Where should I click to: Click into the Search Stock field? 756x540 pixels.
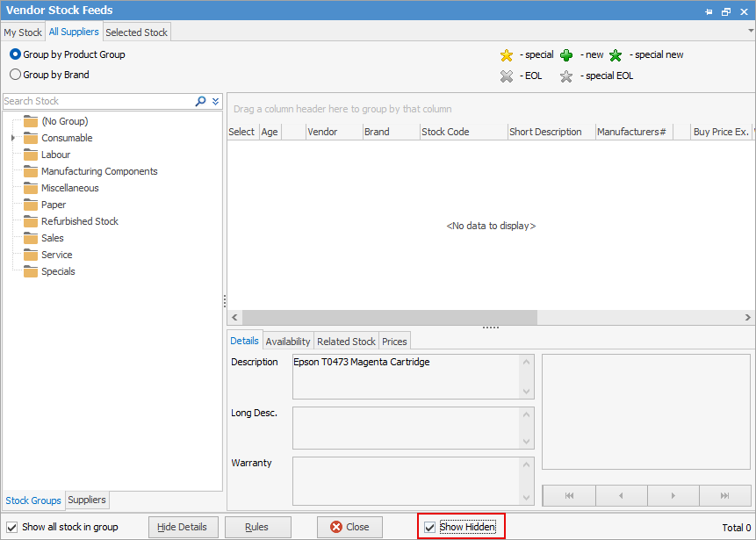(x=97, y=101)
